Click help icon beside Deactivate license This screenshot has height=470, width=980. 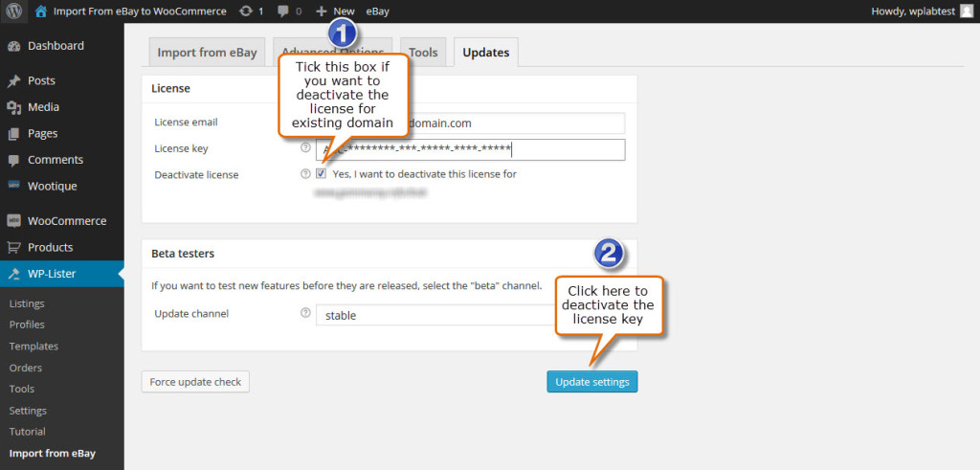[x=305, y=174]
